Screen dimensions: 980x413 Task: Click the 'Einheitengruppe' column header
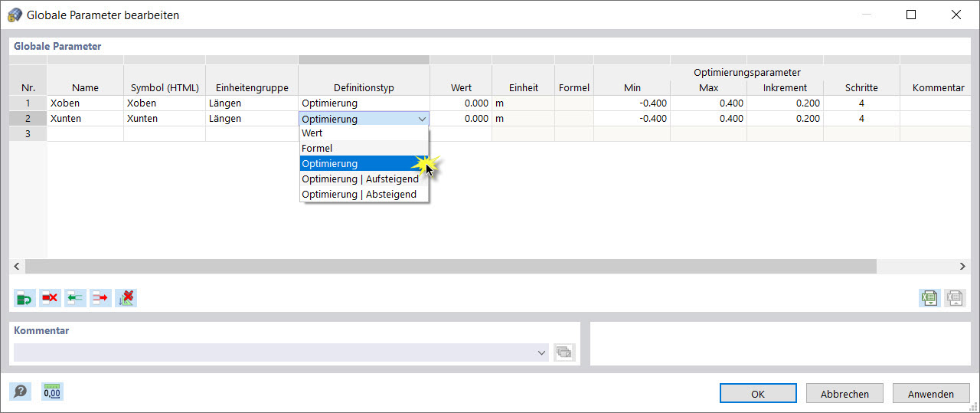tap(252, 88)
